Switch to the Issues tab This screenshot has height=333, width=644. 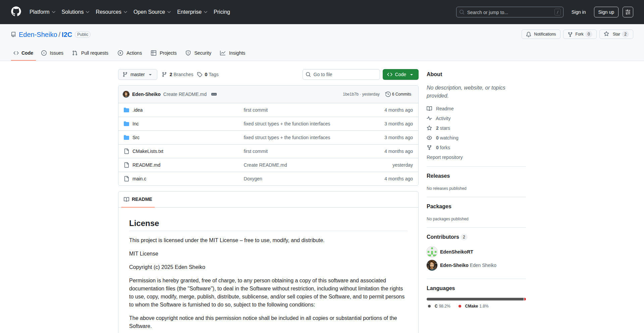[x=52, y=53]
